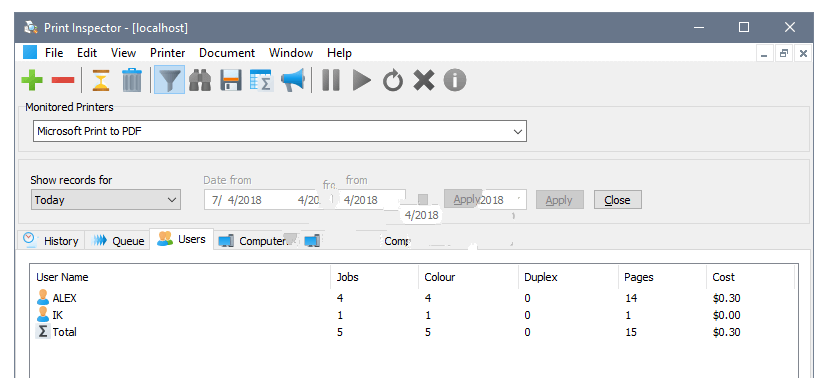821x378 pixels.
Task: Open the Show records for Today dropdown
Action: [106, 199]
